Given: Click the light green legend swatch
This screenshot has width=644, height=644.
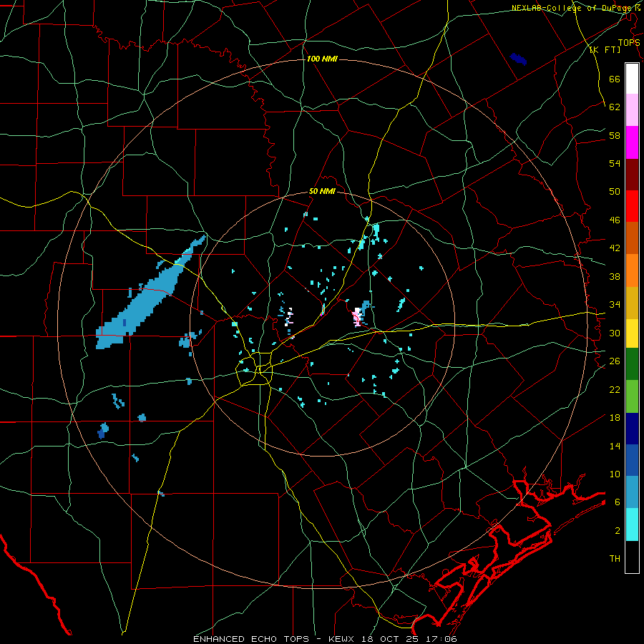Looking at the screenshot, I should (x=632, y=396).
